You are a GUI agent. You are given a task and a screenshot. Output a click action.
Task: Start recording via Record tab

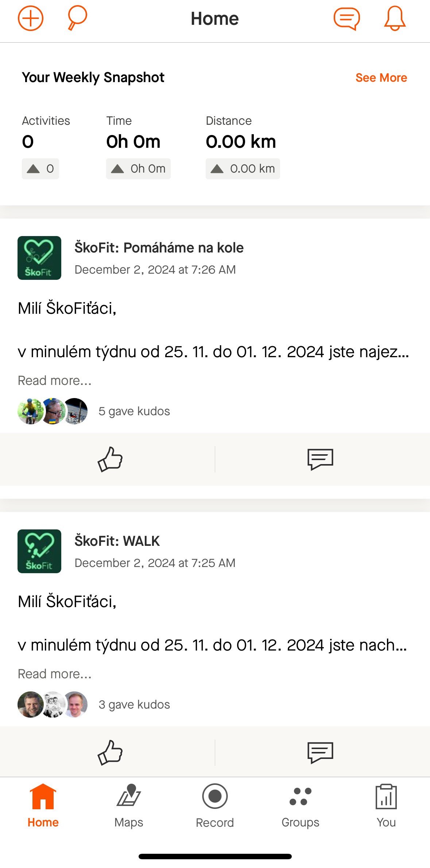(x=215, y=806)
